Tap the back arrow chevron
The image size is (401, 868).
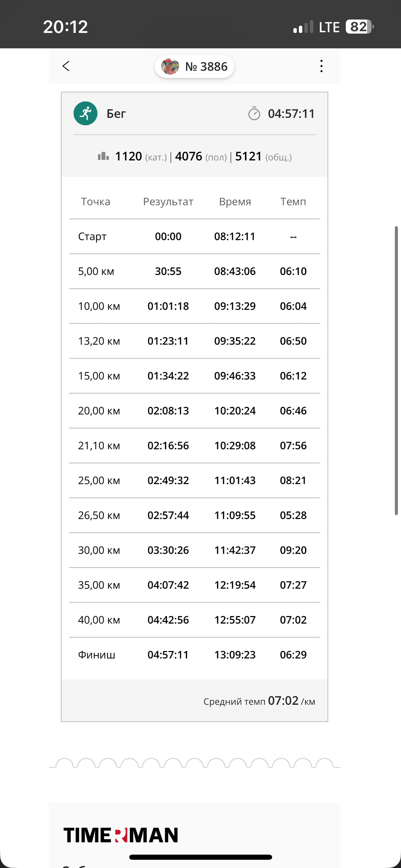(x=66, y=66)
